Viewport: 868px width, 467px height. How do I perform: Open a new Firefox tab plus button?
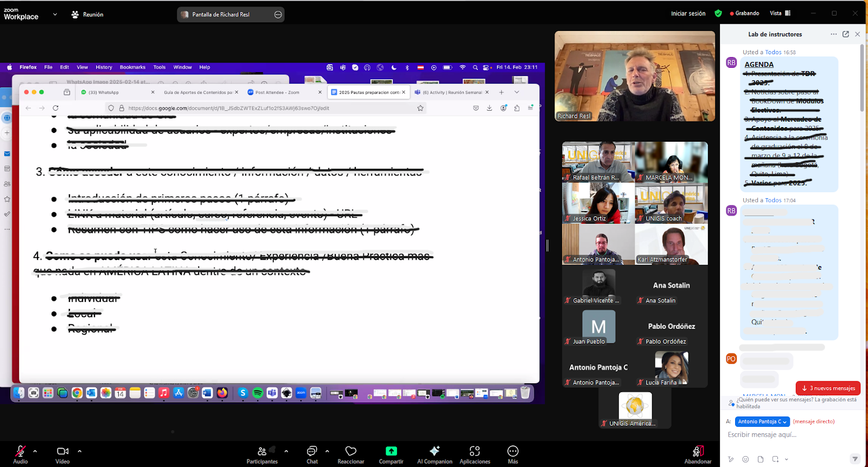501,92
